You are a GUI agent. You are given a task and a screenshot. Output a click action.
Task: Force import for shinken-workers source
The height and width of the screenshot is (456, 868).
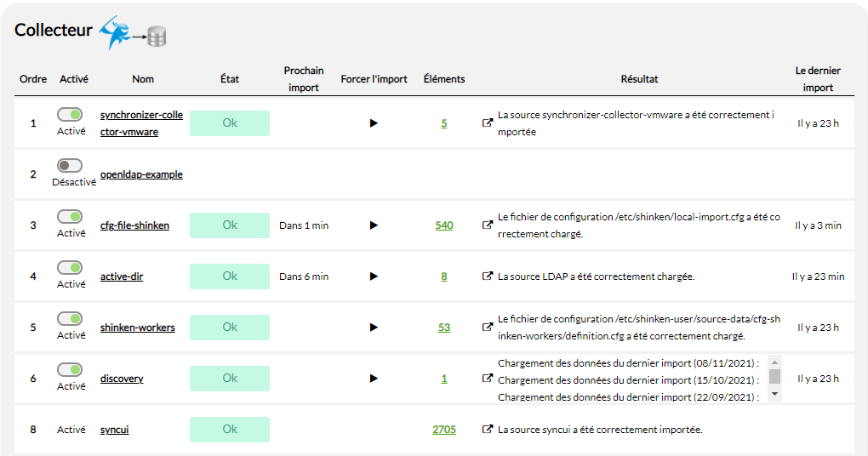(x=374, y=328)
